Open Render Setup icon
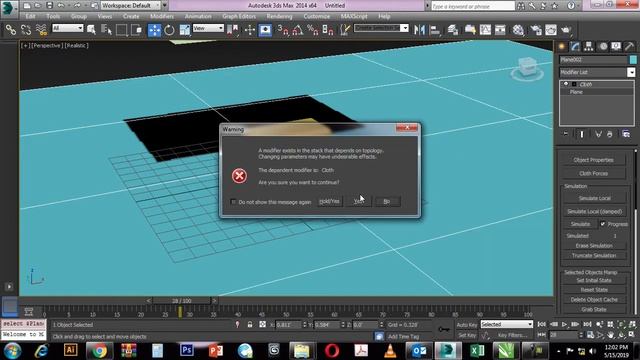Image resolution: width=640 pixels, height=360 pixels. pyautogui.click(x=536, y=30)
